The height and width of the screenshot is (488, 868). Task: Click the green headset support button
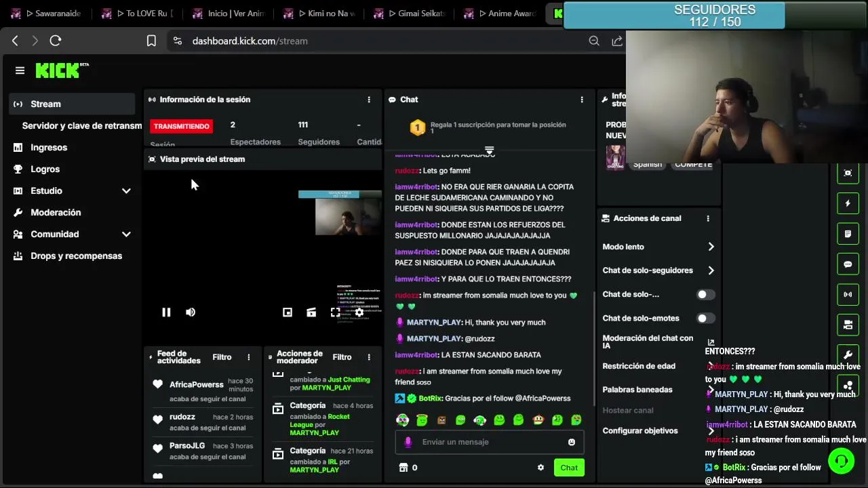(x=842, y=461)
